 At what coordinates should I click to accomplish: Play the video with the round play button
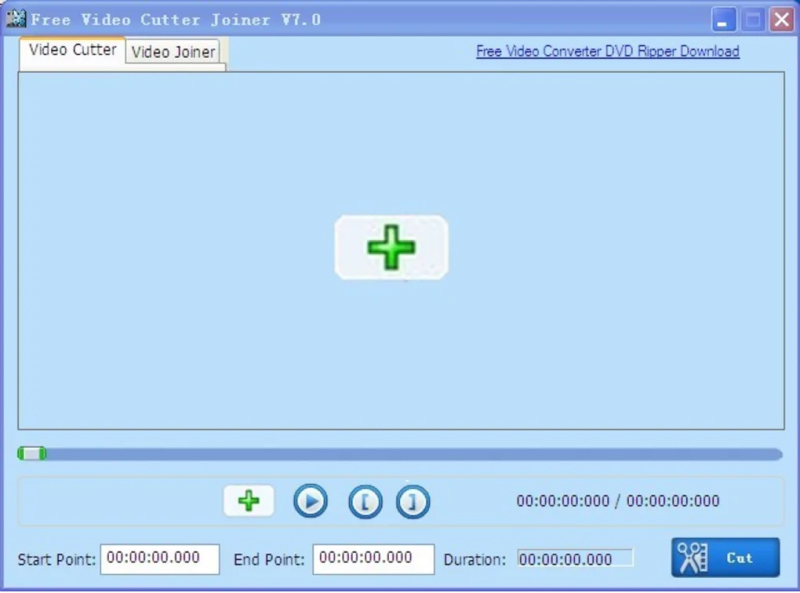(310, 501)
